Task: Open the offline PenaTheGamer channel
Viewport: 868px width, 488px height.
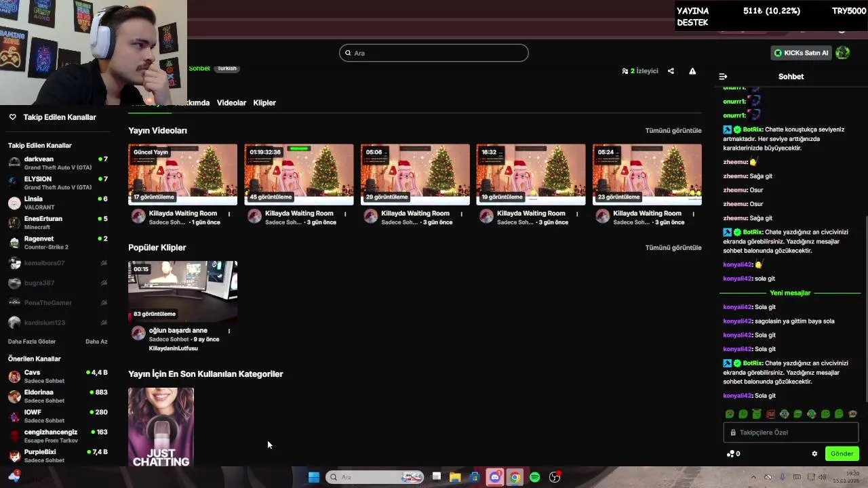Action: coord(58,302)
